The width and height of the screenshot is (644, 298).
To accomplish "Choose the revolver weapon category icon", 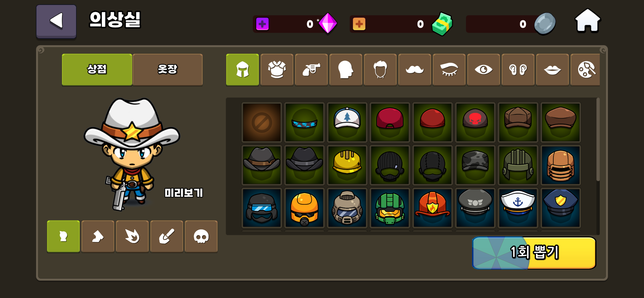I will [x=311, y=70].
